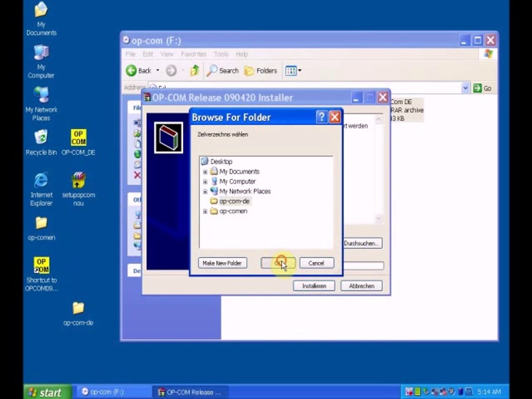Switch to OP-COM Release taskbar button
Viewport: 532px width, 399px height.
coord(190,392)
